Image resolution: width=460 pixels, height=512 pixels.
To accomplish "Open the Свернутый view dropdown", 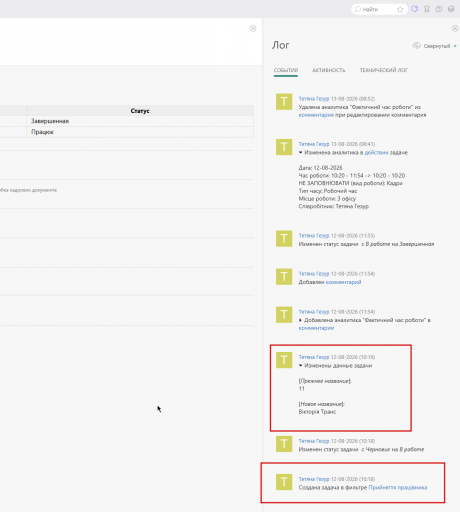I will (440, 46).
